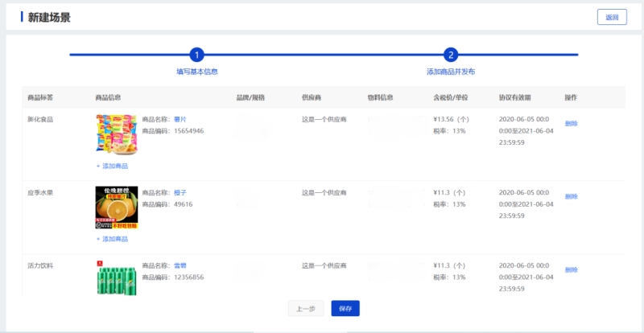Open the 橙子 product name link

click(x=180, y=192)
